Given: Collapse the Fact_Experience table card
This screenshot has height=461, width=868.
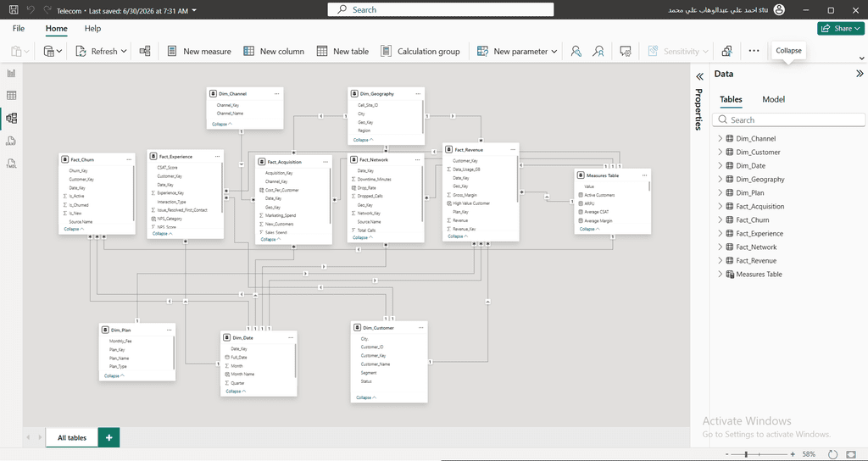Looking at the screenshot, I should (x=161, y=234).
